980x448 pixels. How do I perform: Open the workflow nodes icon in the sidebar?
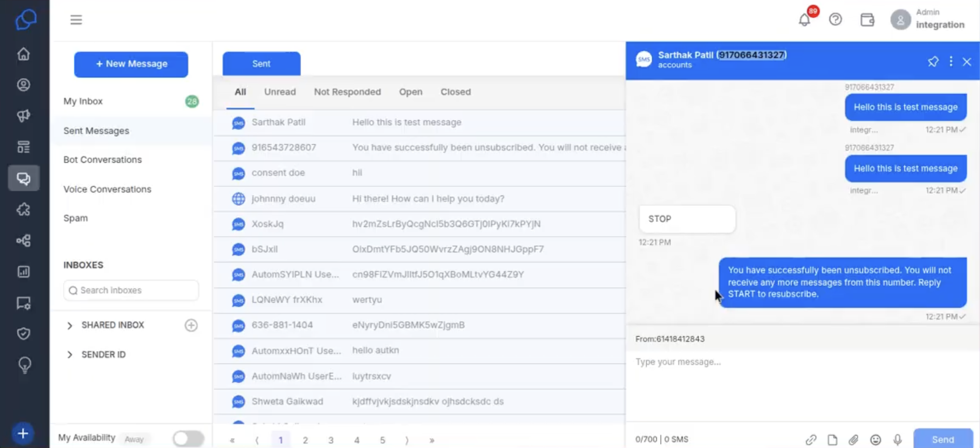pyautogui.click(x=23, y=240)
